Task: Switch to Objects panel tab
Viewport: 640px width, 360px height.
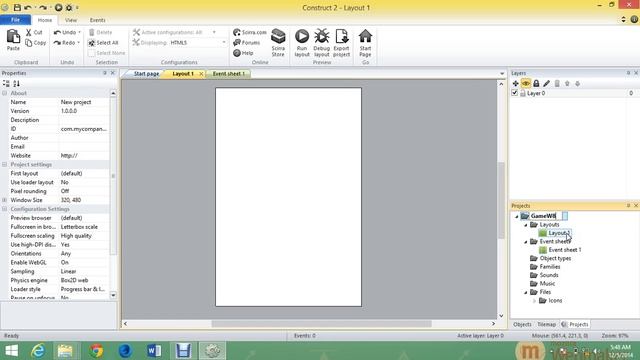Action: coord(522,324)
